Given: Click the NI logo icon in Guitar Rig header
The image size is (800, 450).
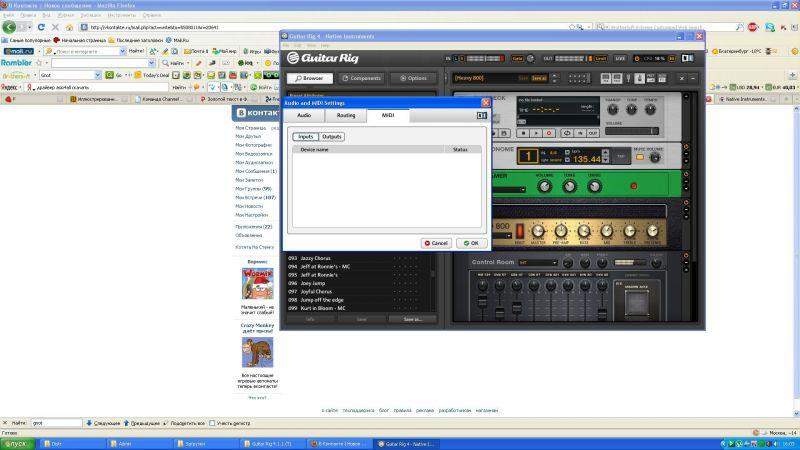Looking at the screenshot, I should tap(688, 57).
